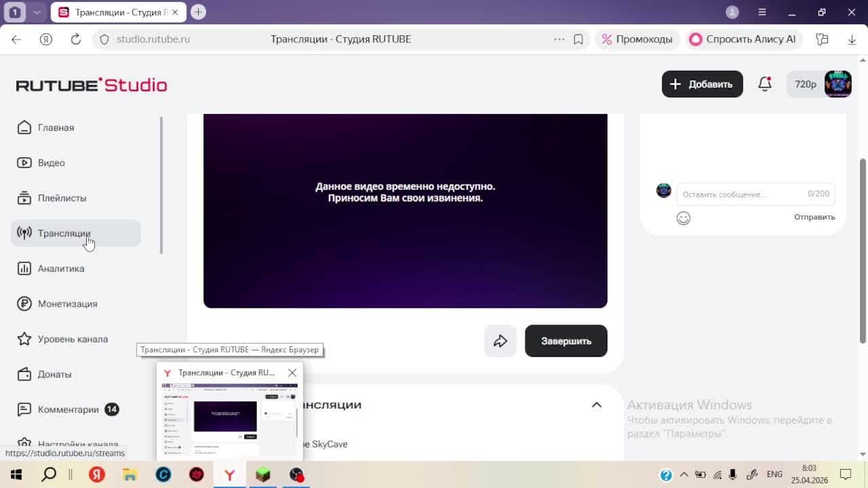Open File Explorer from the taskbar
The width and height of the screenshot is (868, 488).
(130, 475)
